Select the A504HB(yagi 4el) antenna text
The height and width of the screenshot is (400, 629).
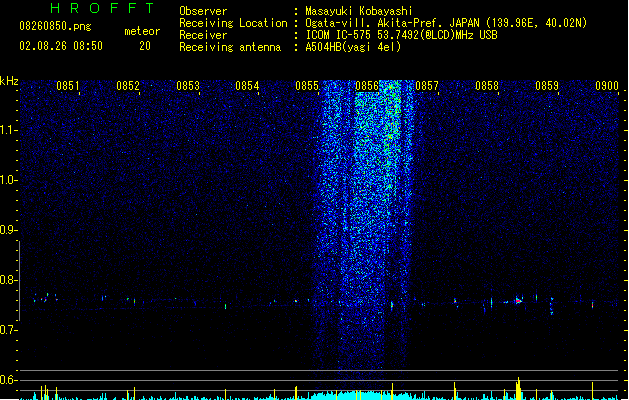(353, 47)
